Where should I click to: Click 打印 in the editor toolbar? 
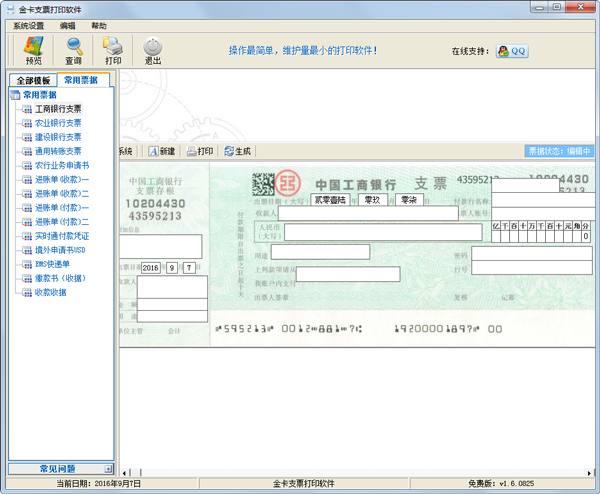(200, 152)
